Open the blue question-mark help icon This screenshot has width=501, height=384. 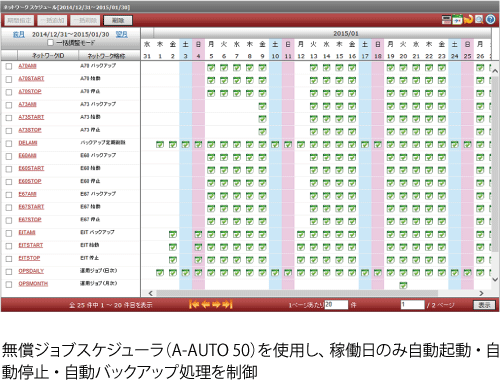(x=490, y=20)
